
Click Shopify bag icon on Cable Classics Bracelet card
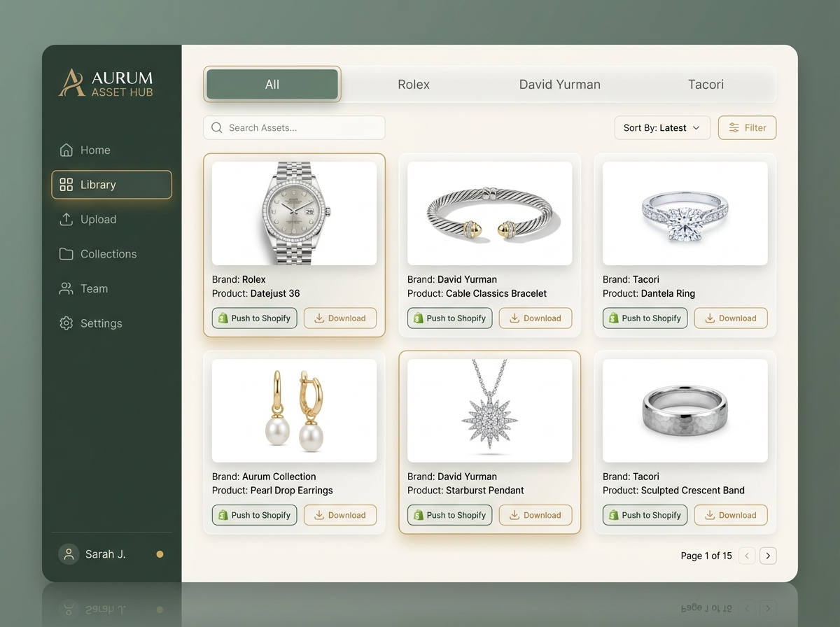click(x=418, y=318)
